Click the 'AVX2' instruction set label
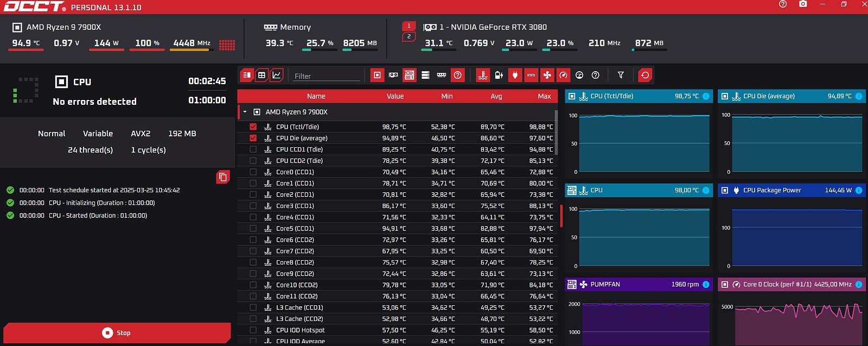Screen dimensions: 868x346 pyautogui.click(x=141, y=134)
